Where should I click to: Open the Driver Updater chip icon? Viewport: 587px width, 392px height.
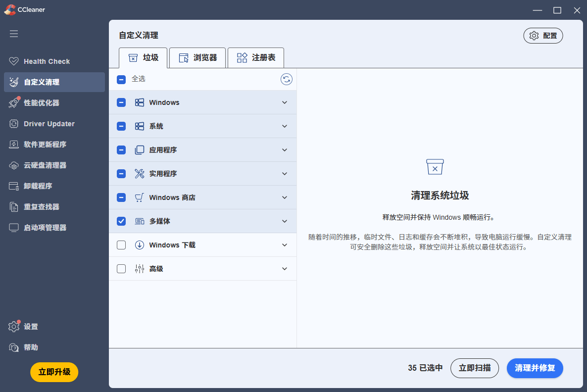point(14,124)
